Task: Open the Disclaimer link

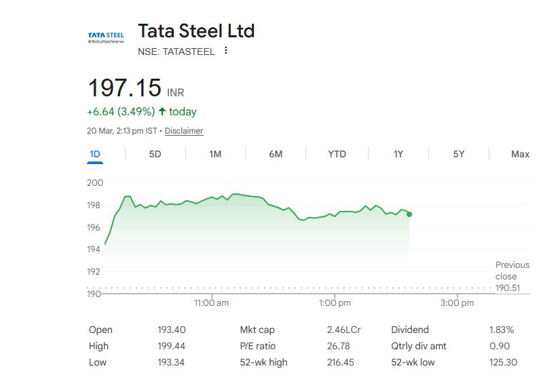Action: tap(184, 131)
